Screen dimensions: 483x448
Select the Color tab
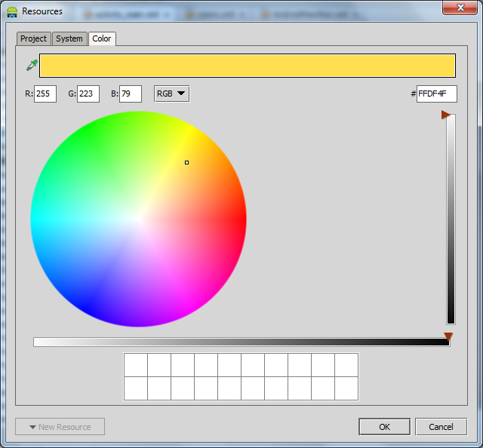(x=102, y=38)
